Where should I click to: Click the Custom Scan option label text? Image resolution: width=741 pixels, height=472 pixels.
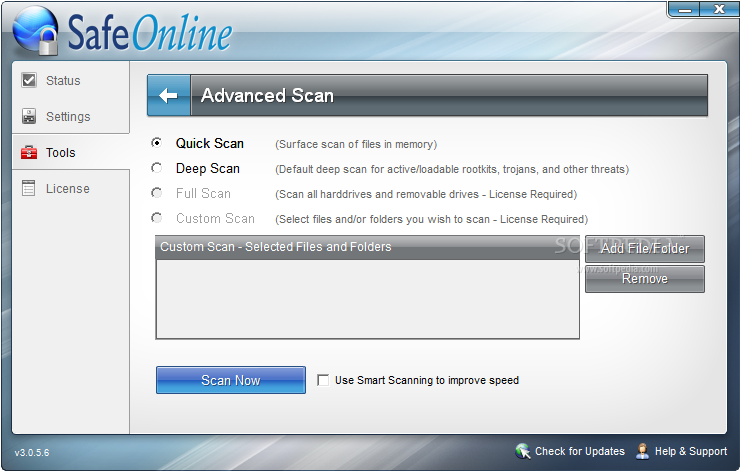pyautogui.click(x=215, y=218)
